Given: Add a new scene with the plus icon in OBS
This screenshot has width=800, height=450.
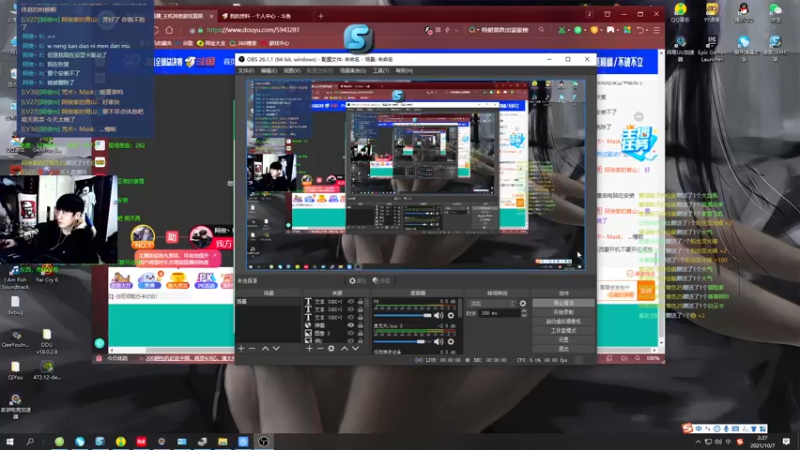Looking at the screenshot, I should pos(241,348).
